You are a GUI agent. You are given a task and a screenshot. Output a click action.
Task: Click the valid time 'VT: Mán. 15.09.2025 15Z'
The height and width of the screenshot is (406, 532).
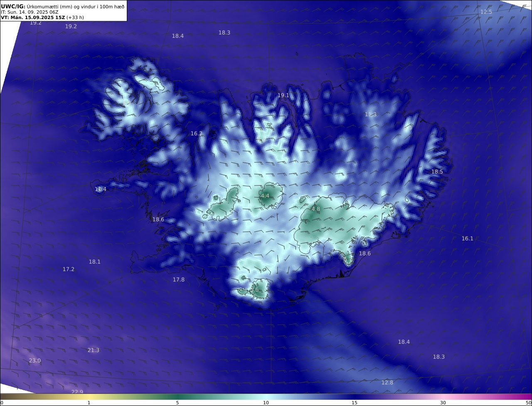tap(33, 17)
